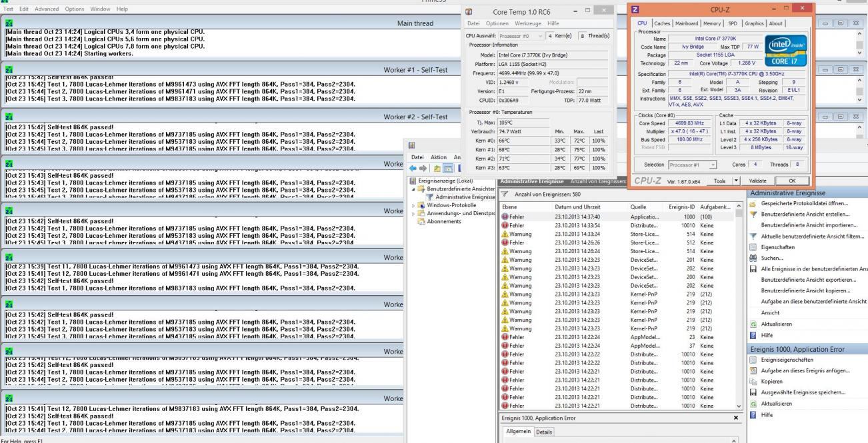
Task: Open Core Temp Werkzeuge menu
Action: [527, 24]
